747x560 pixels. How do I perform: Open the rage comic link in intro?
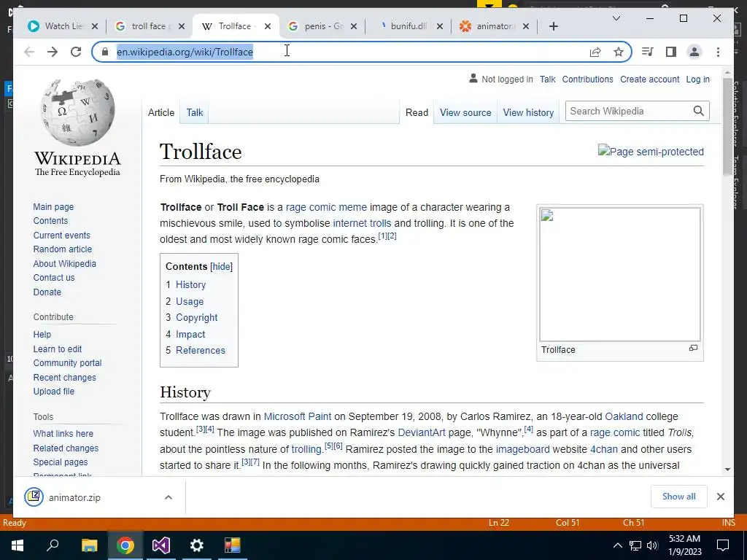310,207
